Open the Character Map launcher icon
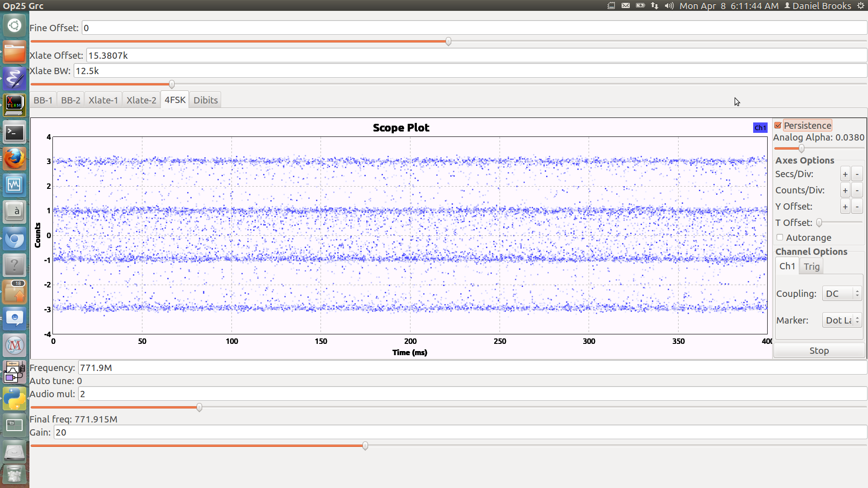Image resolution: width=868 pixels, height=488 pixels. coord(14,211)
